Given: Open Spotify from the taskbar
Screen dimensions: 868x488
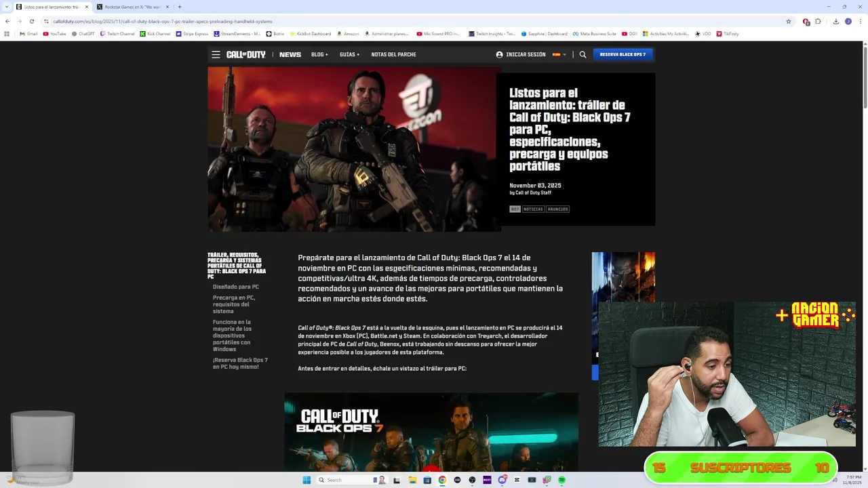Looking at the screenshot, I should (x=561, y=480).
